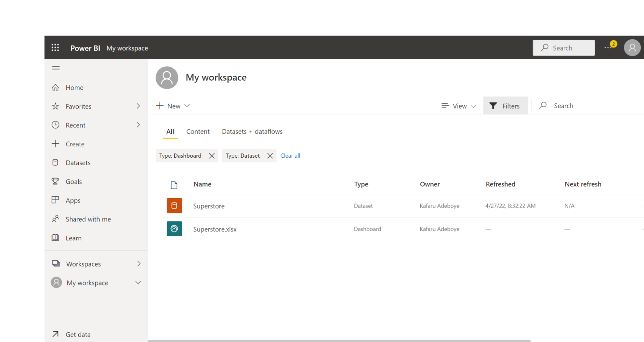Click the Get data arrow icon
Image resolution: width=644 pixels, height=342 pixels.
click(x=55, y=334)
